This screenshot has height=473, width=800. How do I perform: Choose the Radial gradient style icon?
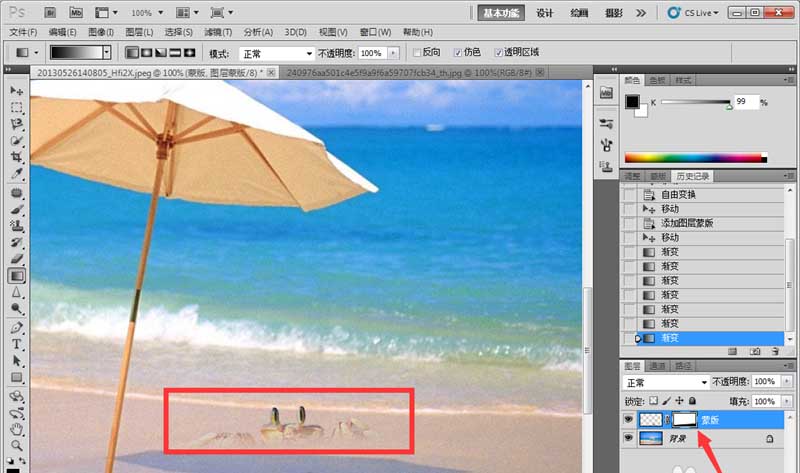[146, 53]
